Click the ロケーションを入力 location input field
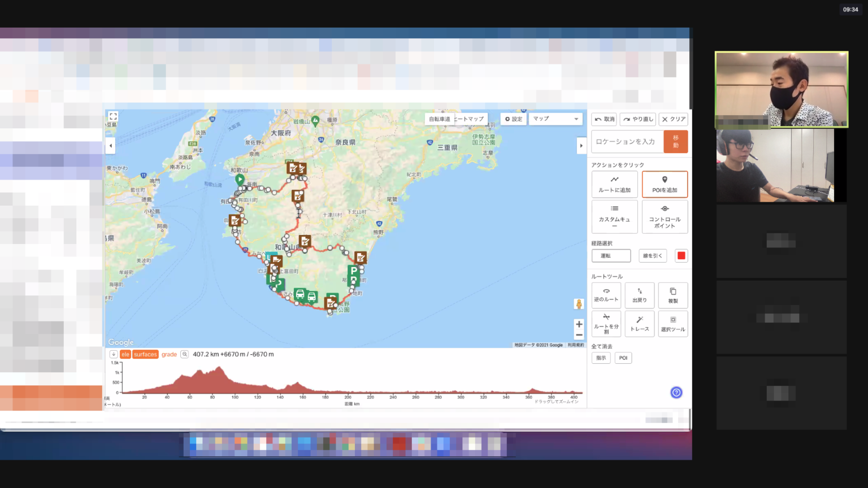 627,141
